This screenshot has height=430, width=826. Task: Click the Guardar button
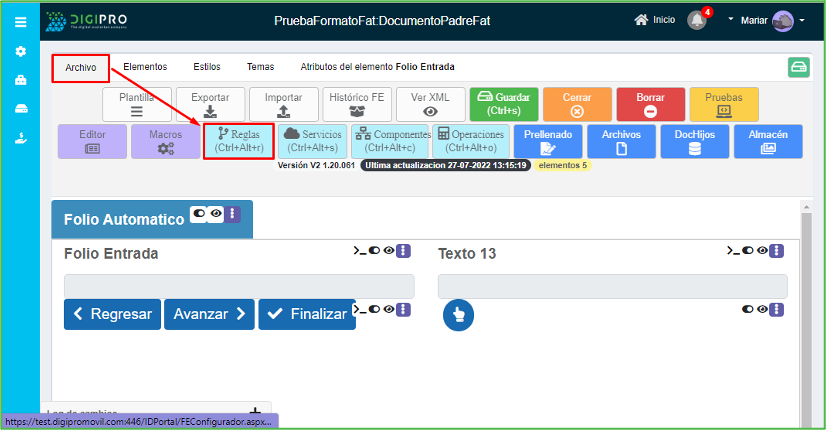(504, 105)
